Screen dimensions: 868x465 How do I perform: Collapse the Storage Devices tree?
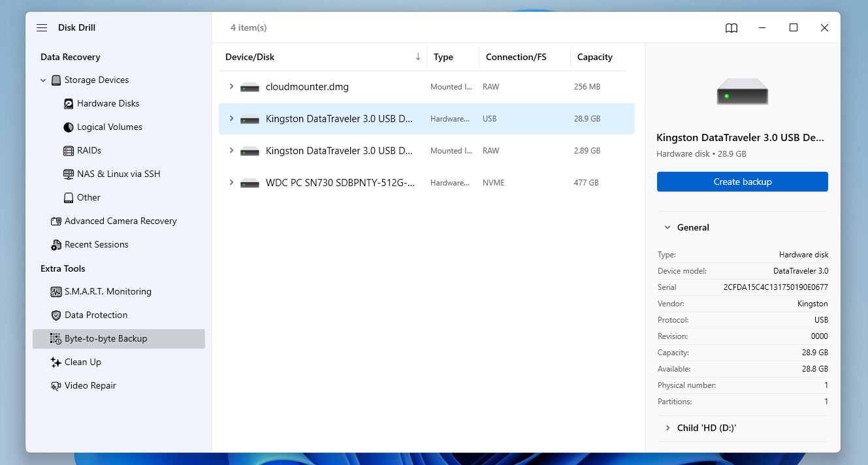coord(43,80)
